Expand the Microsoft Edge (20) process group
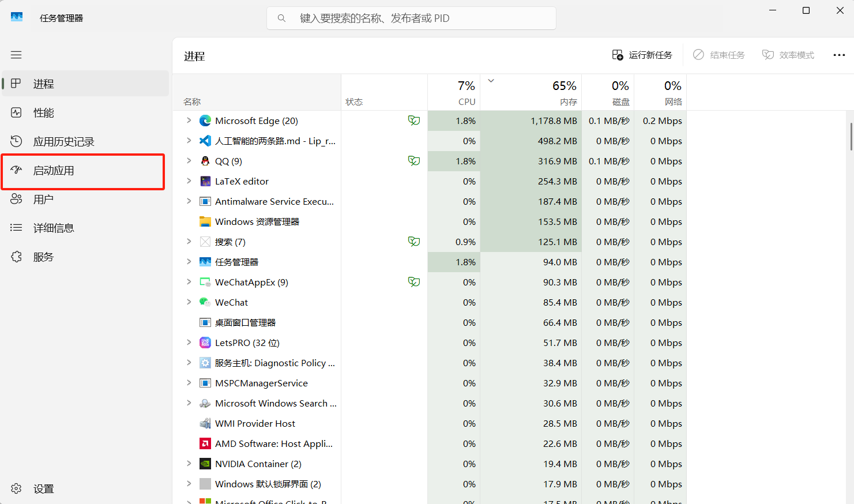This screenshot has width=854, height=504. (x=189, y=121)
